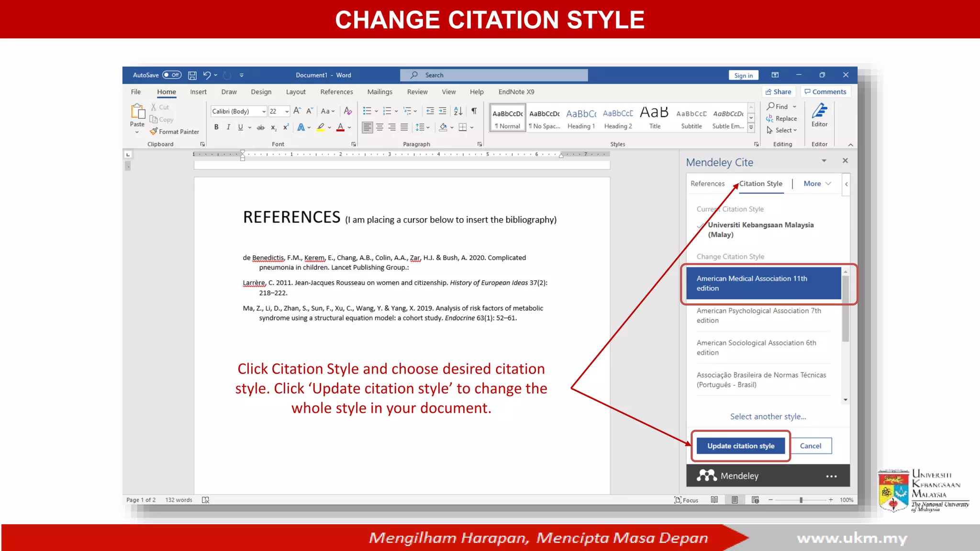980x551 pixels.
Task: Click Cancel in Mendeley panel
Action: tap(810, 446)
